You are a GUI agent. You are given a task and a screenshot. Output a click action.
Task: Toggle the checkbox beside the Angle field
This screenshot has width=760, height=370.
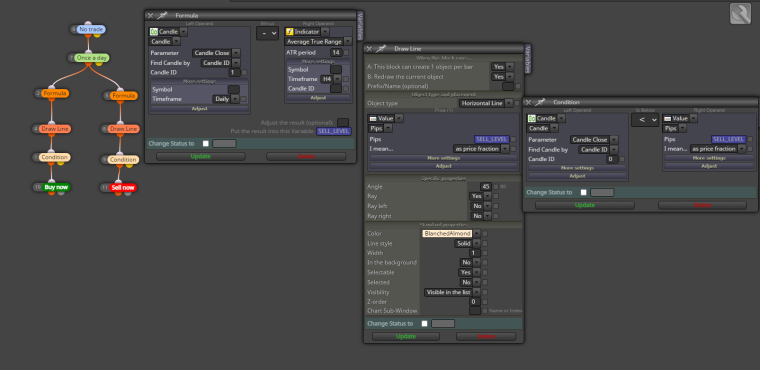coord(496,187)
